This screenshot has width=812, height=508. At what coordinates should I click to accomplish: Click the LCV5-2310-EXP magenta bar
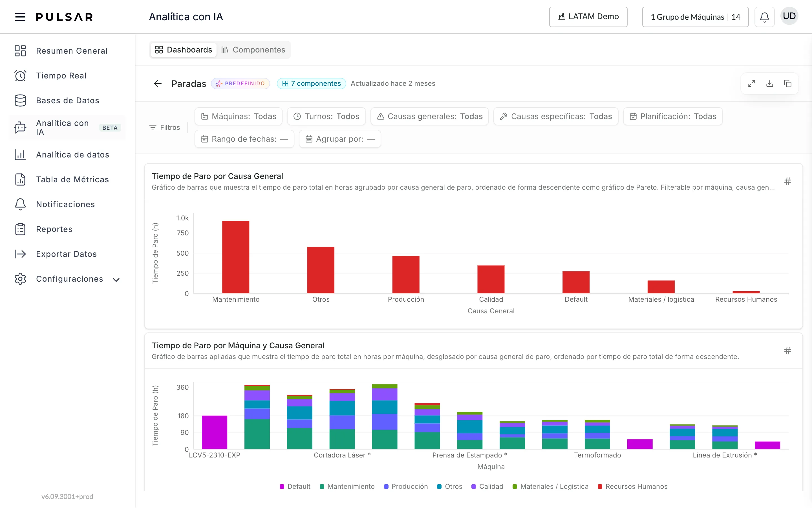coord(214,432)
